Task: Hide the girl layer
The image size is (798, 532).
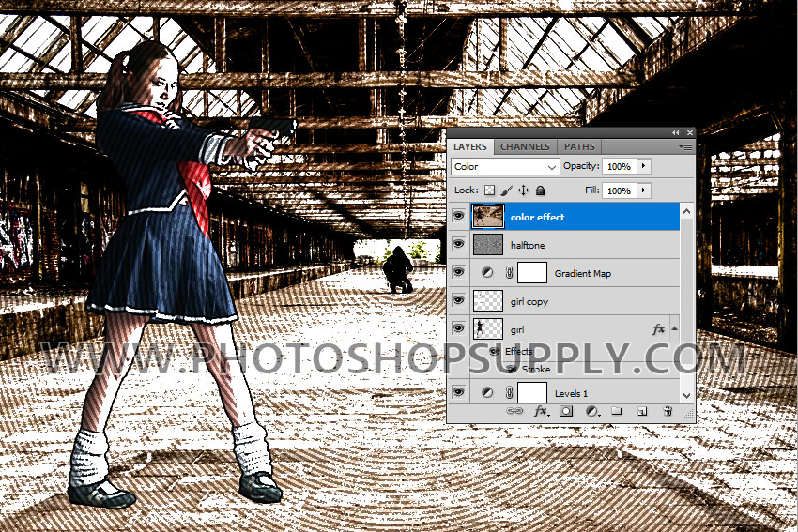Action: tap(458, 328)
